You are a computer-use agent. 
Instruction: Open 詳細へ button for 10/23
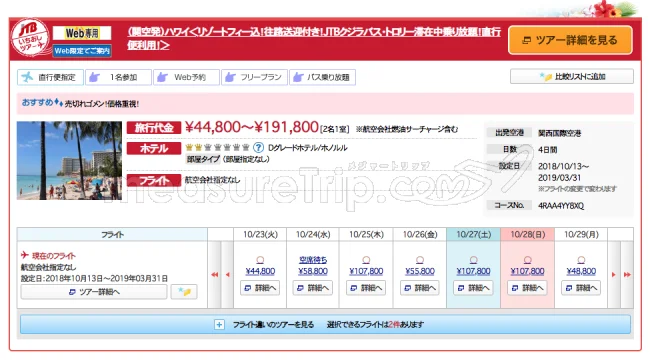click(260, 288)
